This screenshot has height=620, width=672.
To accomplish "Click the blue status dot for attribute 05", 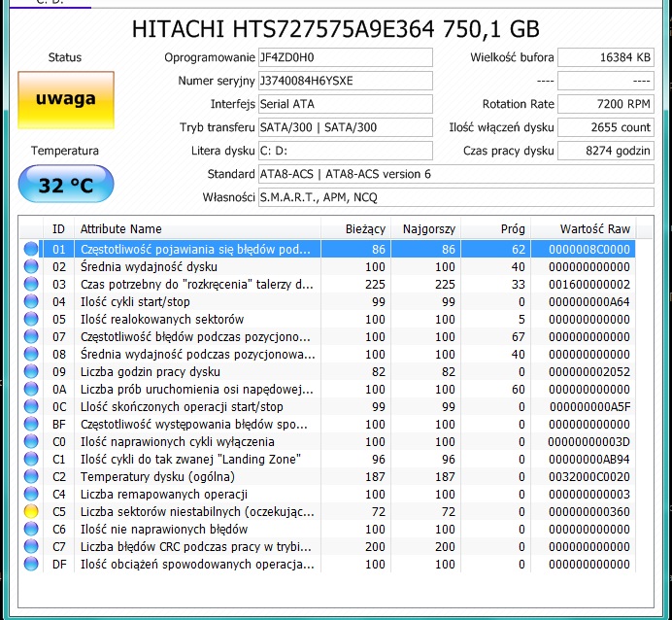I will pyautogui.click(x=31, y=319).
